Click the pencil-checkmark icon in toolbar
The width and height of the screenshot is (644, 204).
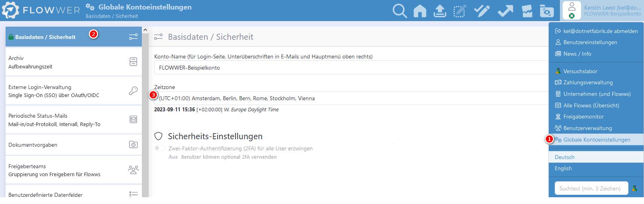(482, 11)
